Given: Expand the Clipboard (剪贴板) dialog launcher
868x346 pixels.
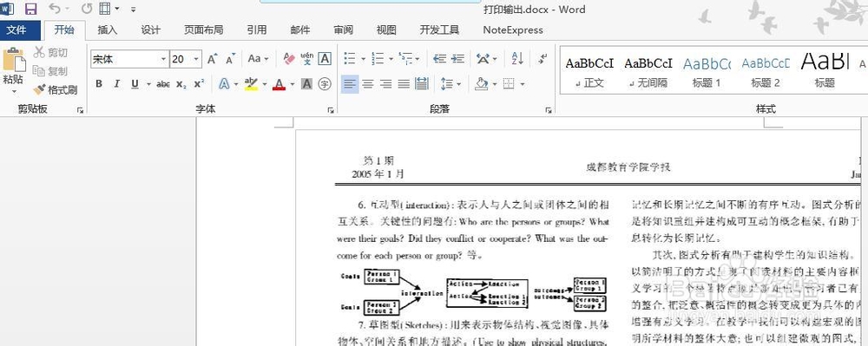Looking at the screenshot, I should (x=80, y=110).
